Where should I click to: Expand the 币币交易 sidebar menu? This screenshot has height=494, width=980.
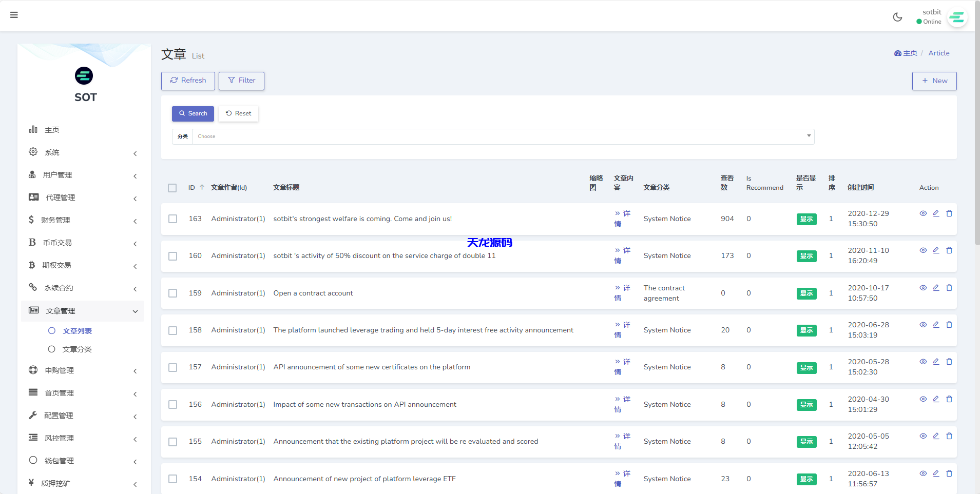(83, 243)
